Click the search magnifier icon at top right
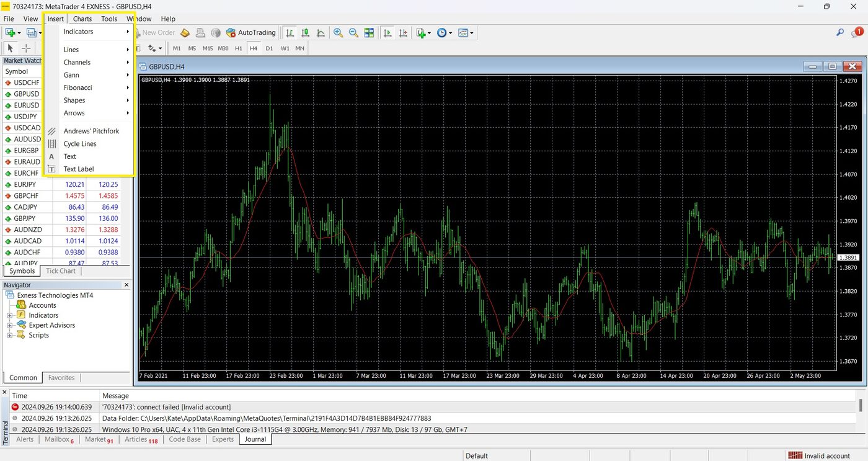868x461 pixels. coord(841,32)
